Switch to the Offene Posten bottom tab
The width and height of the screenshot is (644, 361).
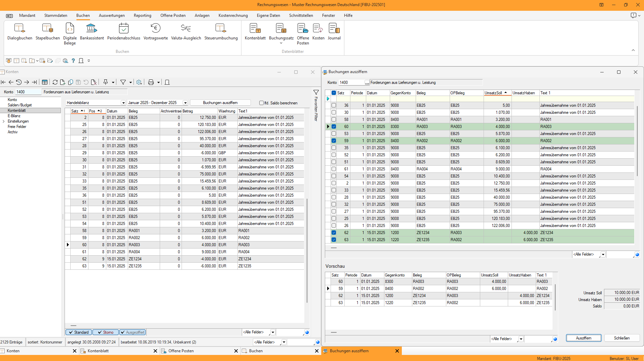click(x=181, y=351)
